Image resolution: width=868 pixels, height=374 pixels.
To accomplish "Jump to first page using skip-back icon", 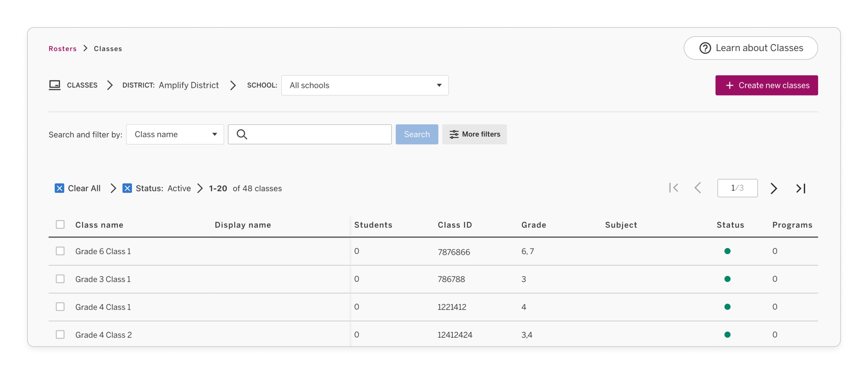I will click(x=674, y=188).
